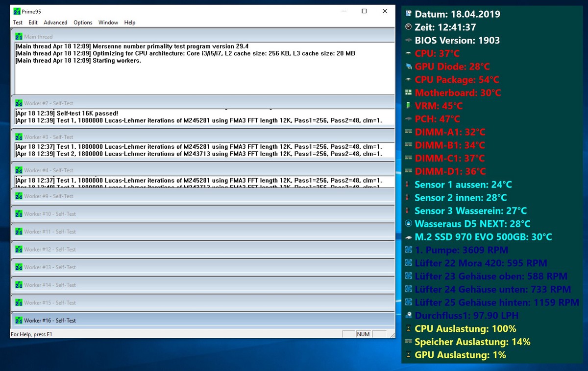Click the GPU Diode sensor icon
The image size is (588, 371).
[409, 66]
